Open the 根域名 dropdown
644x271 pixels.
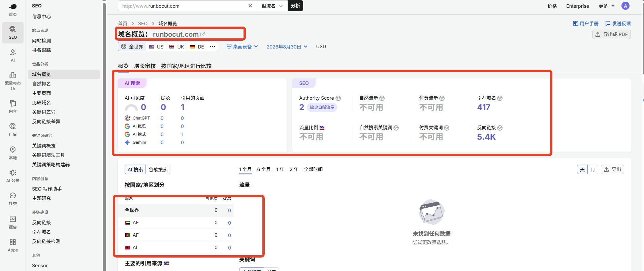coord(272,6)
